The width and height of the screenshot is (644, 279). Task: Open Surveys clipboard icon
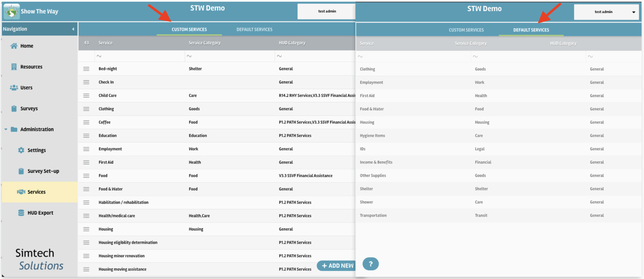(14, 109)
